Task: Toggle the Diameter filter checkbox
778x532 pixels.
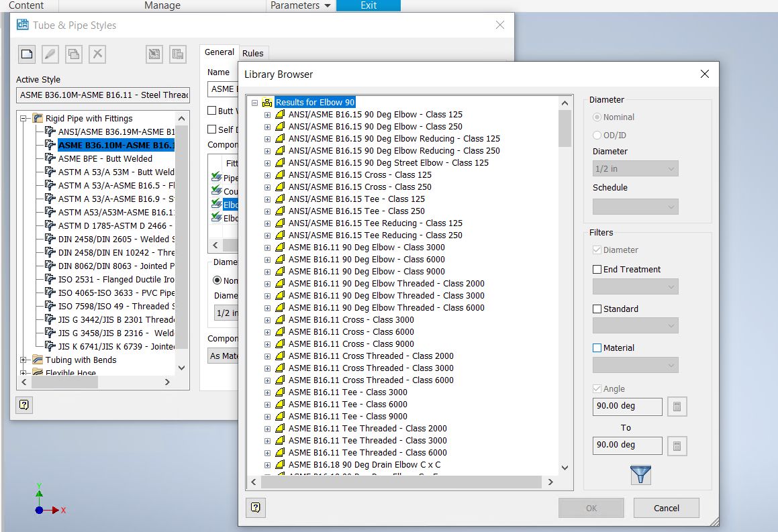Action: (x=597, y=250)
